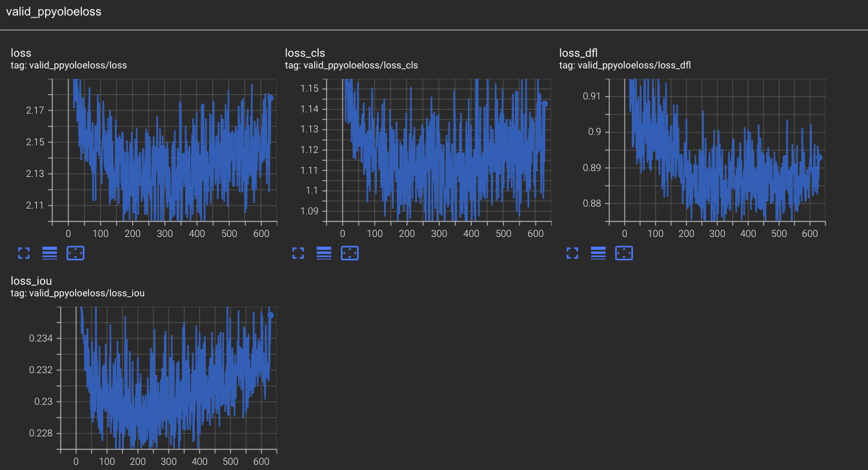Click the loss chart title
Screen dimensions: 868x470
pos(20,53)
